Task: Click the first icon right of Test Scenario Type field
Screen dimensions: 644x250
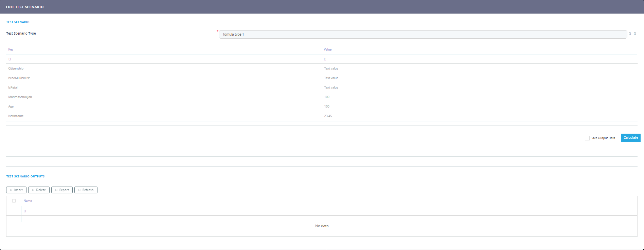Action: [x=630, y=34]
